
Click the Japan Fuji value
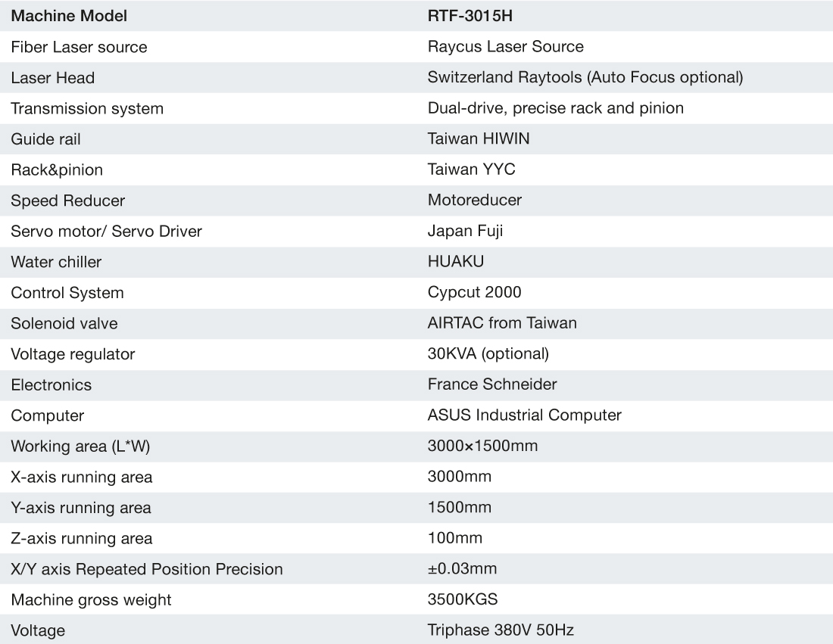[x=465, y=231]
